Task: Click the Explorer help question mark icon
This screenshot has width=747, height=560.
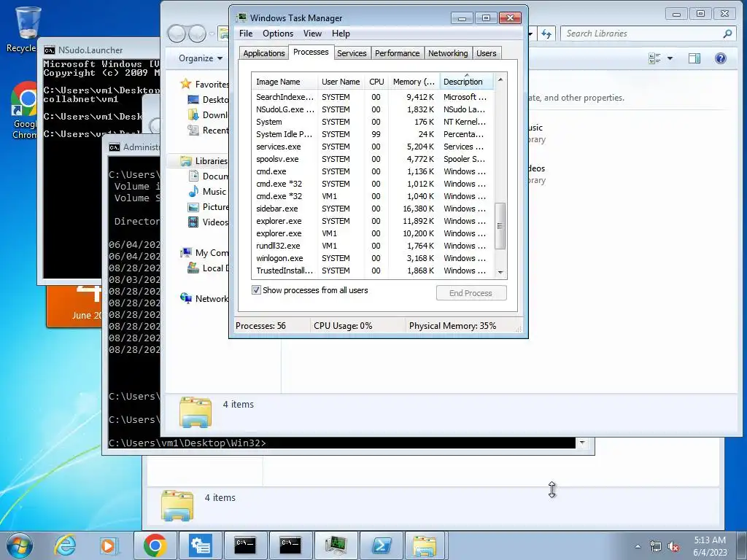Action: pos(720,58)
